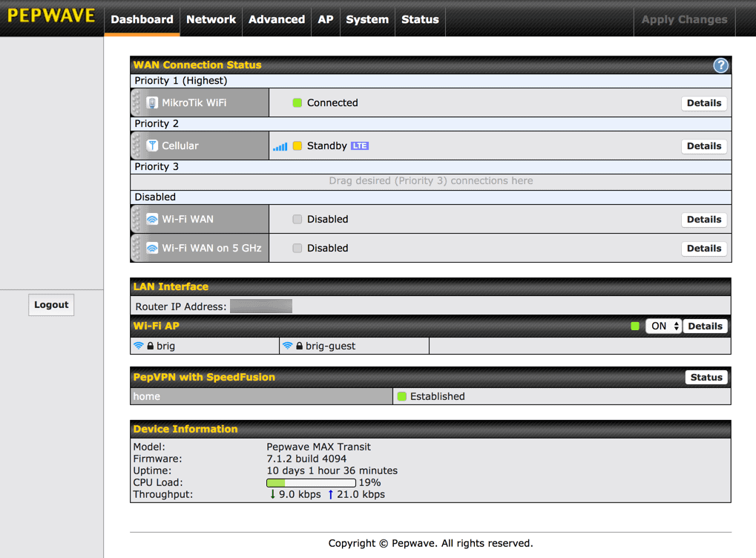Open the WAN Connection Status help icon
This screenshot has width=756, height=558.
point(720,65)
